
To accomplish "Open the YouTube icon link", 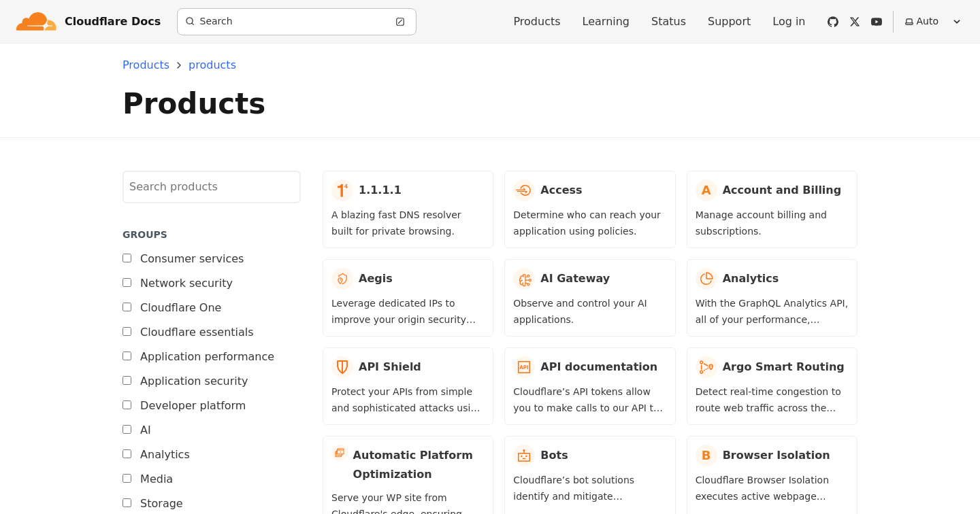I will (x=877, y=22).
